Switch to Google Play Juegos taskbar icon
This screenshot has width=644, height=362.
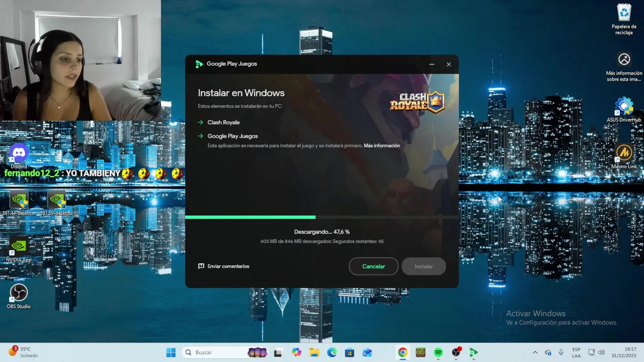click(473, 352)
